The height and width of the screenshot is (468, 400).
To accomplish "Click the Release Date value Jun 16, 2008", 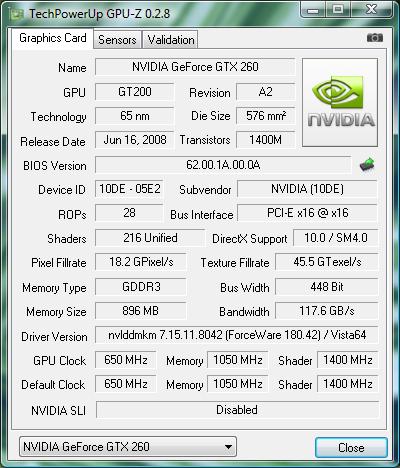I will click(134, 140).
